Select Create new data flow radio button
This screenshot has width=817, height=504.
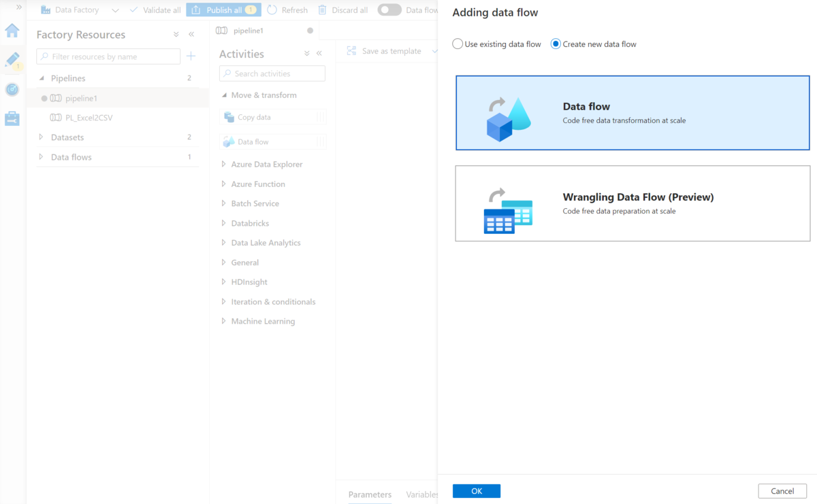(x=556, y=44)
